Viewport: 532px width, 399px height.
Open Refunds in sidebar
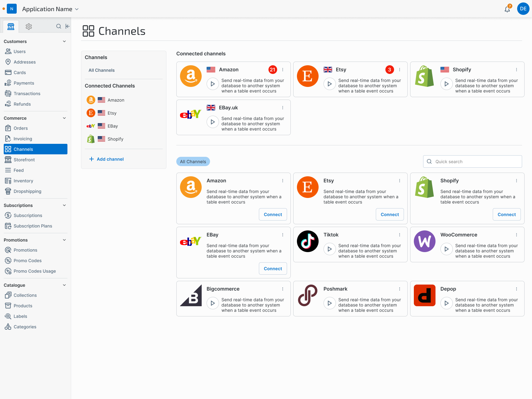(x=36, y=104)
